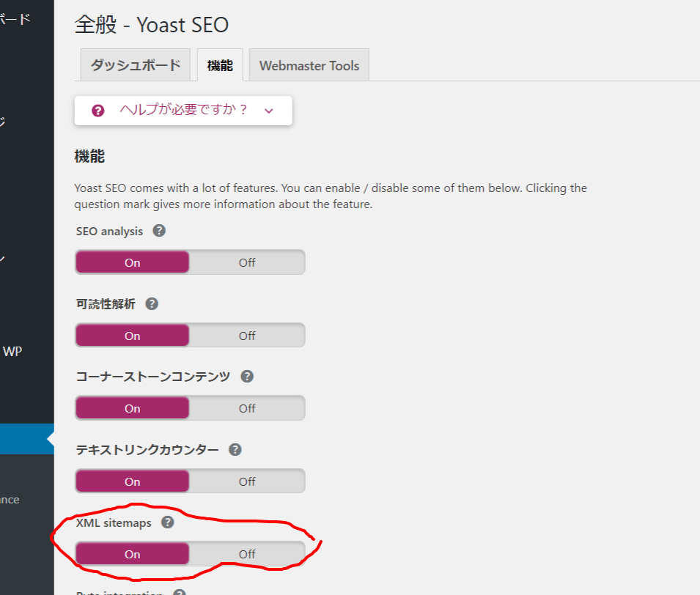Click the purple help question mark icon
This screenshot has height=595, width=700.
[97, 110]
